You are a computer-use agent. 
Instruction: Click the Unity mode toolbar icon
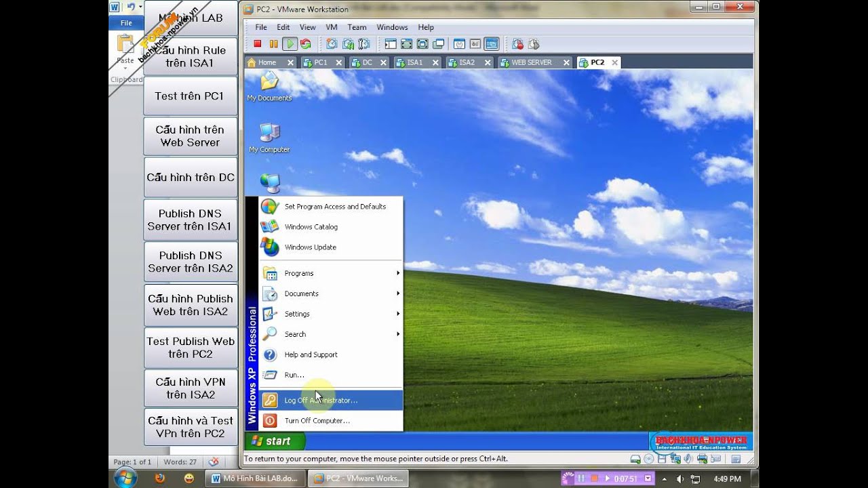point(439,44)
